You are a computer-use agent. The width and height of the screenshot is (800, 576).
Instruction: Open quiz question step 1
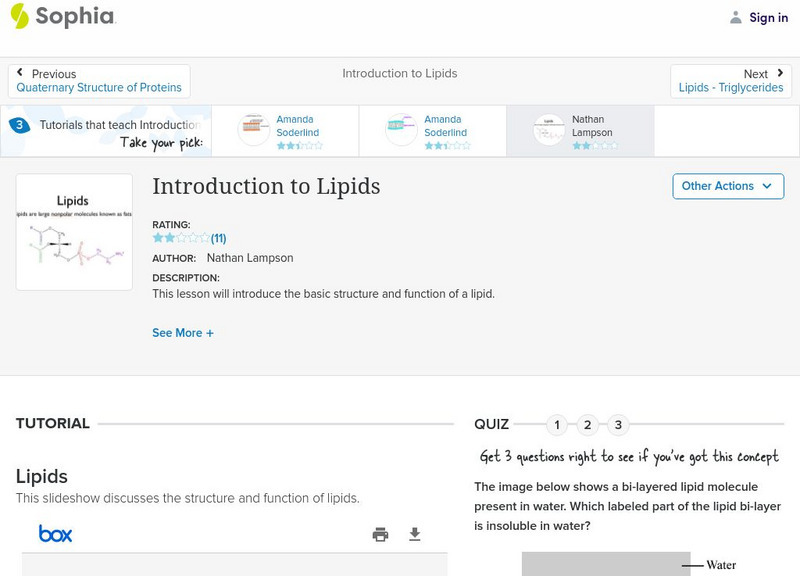coord(556,425)
